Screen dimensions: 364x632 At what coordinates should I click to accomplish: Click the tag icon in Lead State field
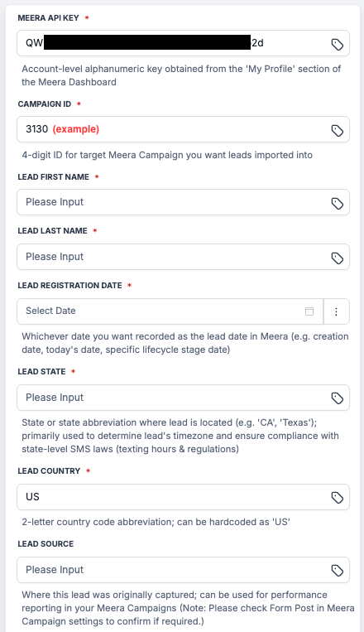point(337,398)
